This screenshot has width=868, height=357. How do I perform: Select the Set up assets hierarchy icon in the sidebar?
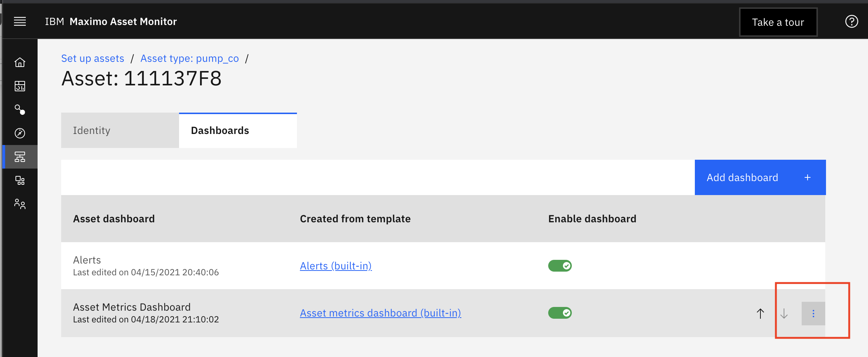20,157
